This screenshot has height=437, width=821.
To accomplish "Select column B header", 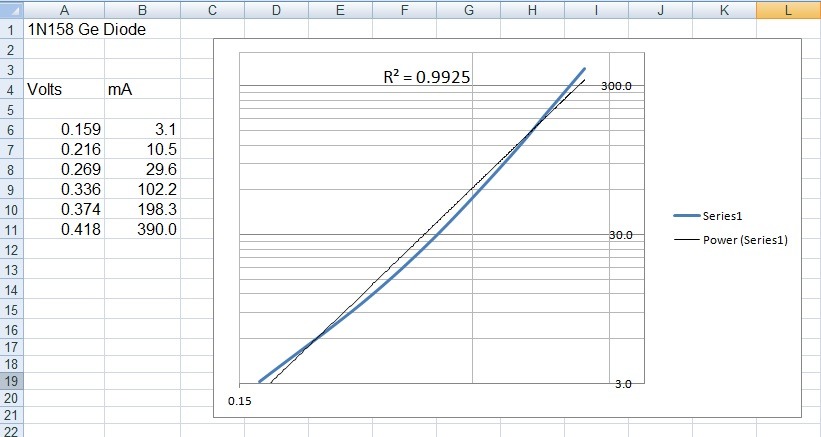I will point(142,10).
